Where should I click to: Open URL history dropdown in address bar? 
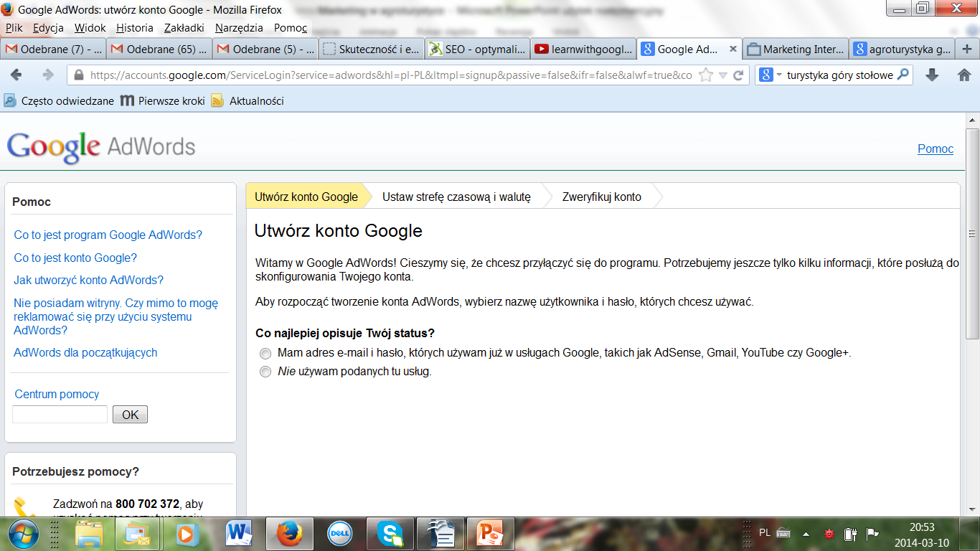point(723,75)
